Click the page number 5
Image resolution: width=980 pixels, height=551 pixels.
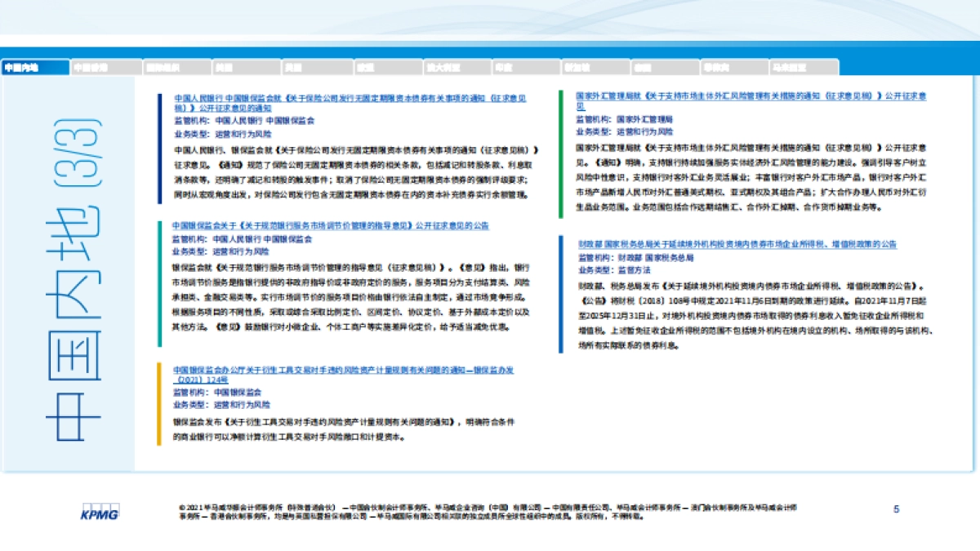coord(896,509)
